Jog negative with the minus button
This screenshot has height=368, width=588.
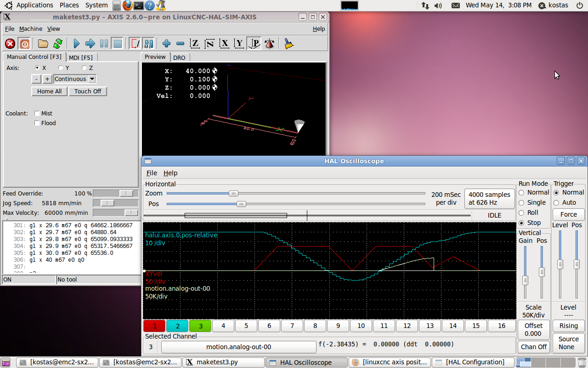pos(37,79)
